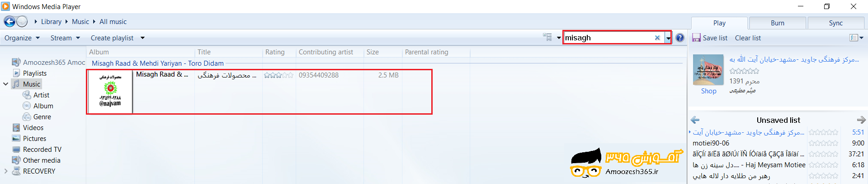This screenshot has width=868, height=184.
Task: Click the Amoozesh365 library icon
Action: pos(16,62)
